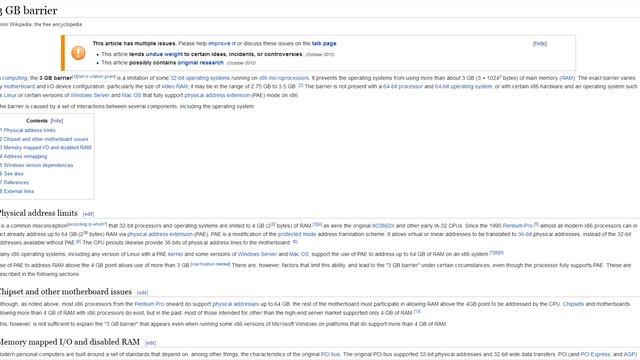Open the 'x86 microprocessors' link
Screen dimensions: 640x360
coord(284,78)
